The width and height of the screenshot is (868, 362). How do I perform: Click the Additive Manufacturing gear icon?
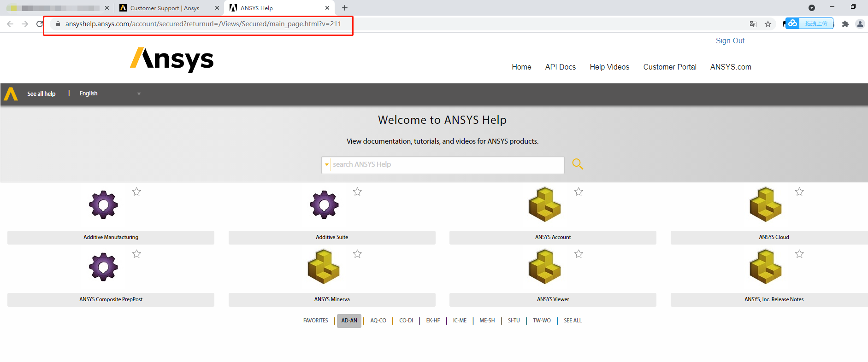click(x=103, y=204)
